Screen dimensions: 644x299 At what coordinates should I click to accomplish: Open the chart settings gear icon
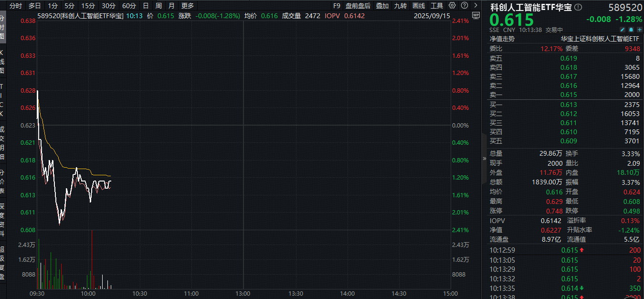click(453, 6)
